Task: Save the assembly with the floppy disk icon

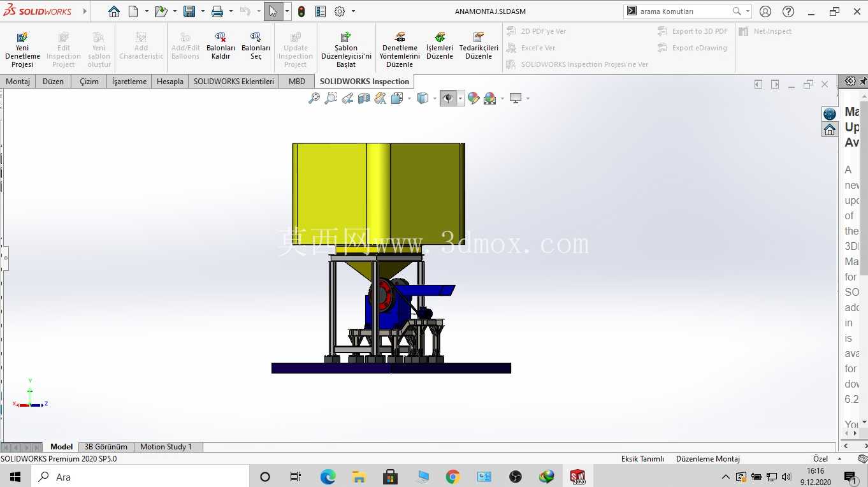Action: (x=189, y=11)
